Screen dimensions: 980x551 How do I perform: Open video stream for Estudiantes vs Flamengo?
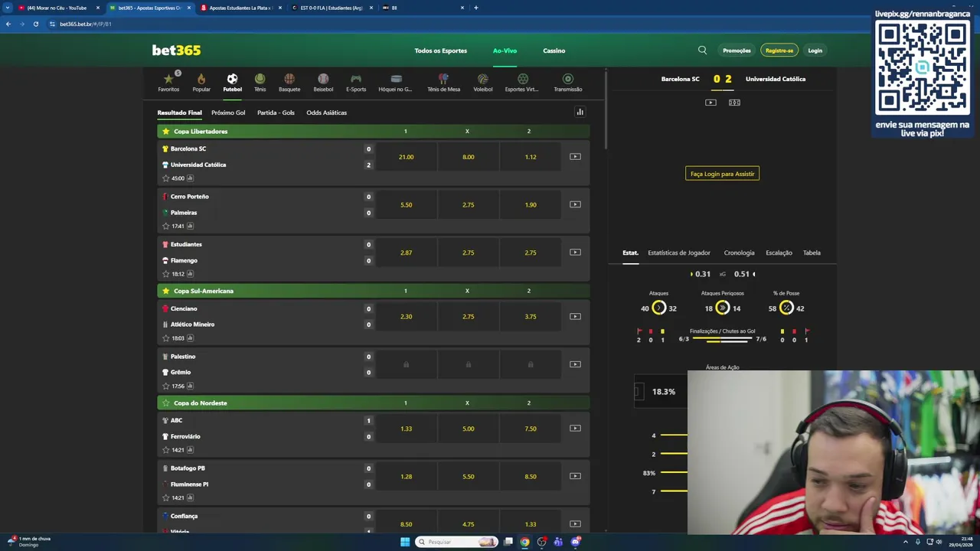pos(575,253)
